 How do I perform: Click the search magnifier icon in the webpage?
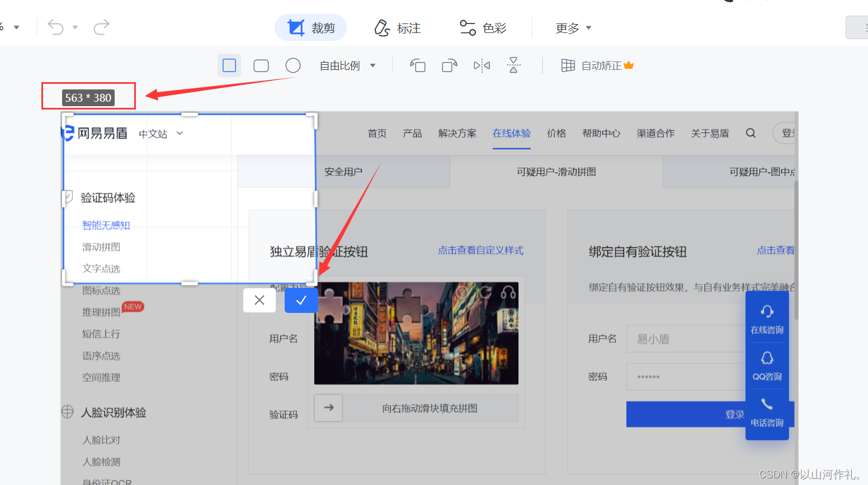(x=751, y=133)
